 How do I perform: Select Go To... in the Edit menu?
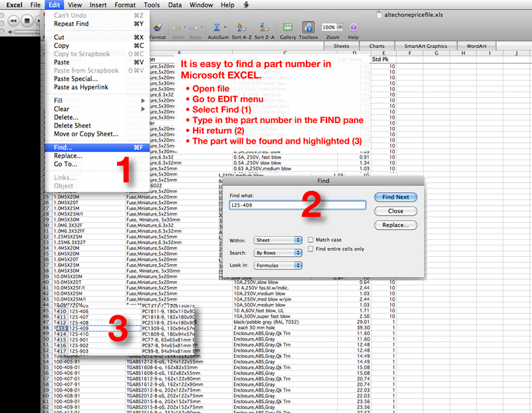(x=97, y=164)
